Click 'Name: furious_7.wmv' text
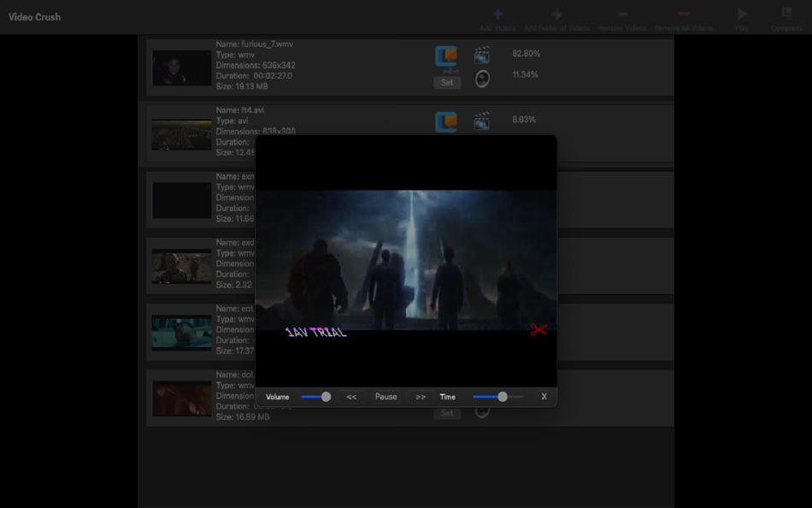Screen dimensions: 812x508 tap(254, 44)
